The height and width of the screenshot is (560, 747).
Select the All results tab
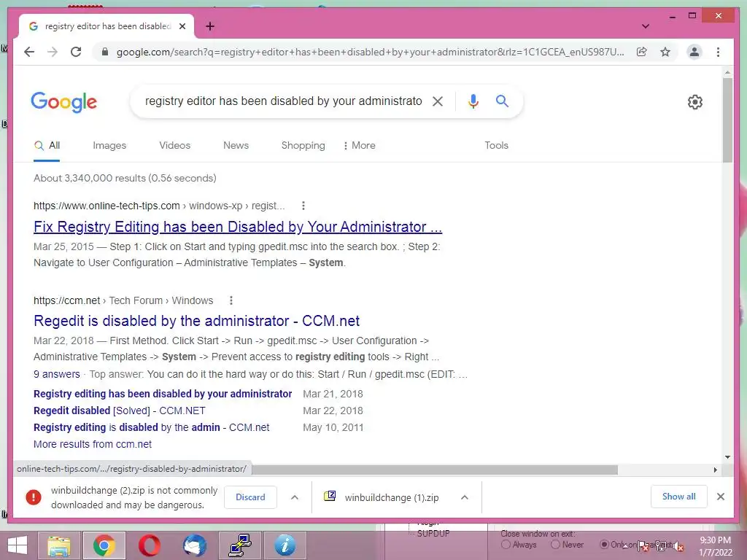(x=47, y=146)
